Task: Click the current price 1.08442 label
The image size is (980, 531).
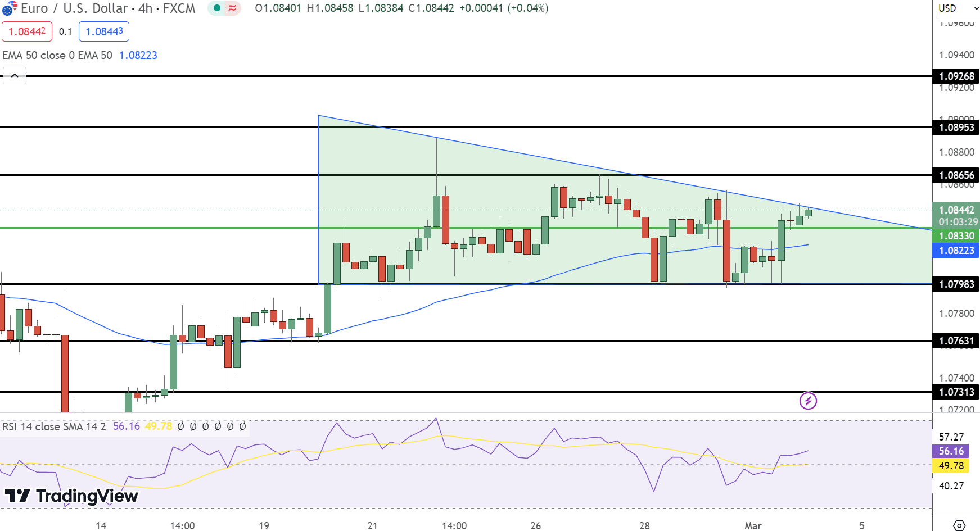Action: pos(956,210)
